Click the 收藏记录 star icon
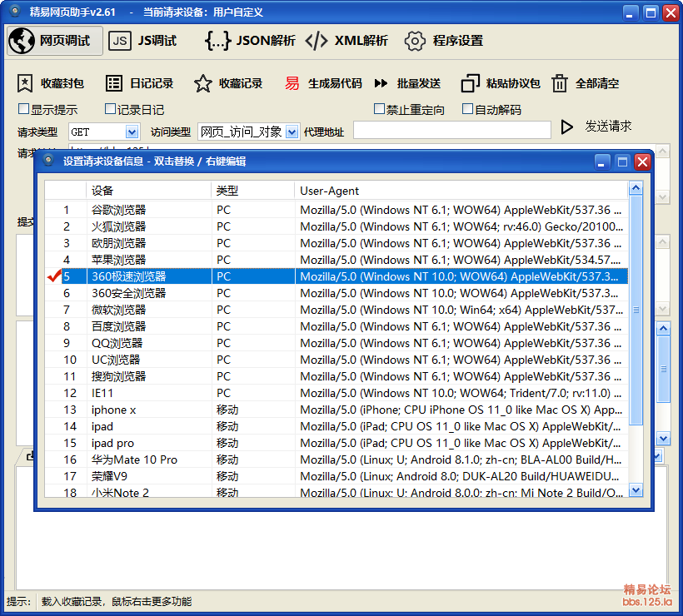683x616 pixels. [x=203, y=83]
